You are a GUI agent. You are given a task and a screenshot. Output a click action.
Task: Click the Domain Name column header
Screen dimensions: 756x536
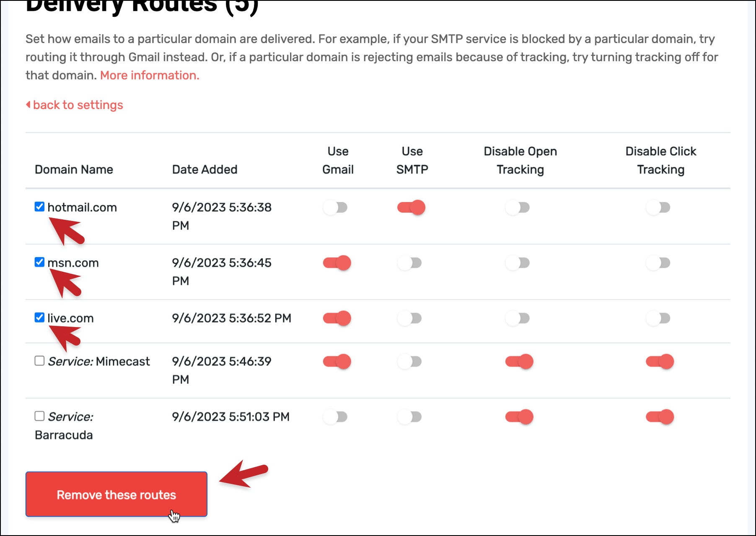74,169
